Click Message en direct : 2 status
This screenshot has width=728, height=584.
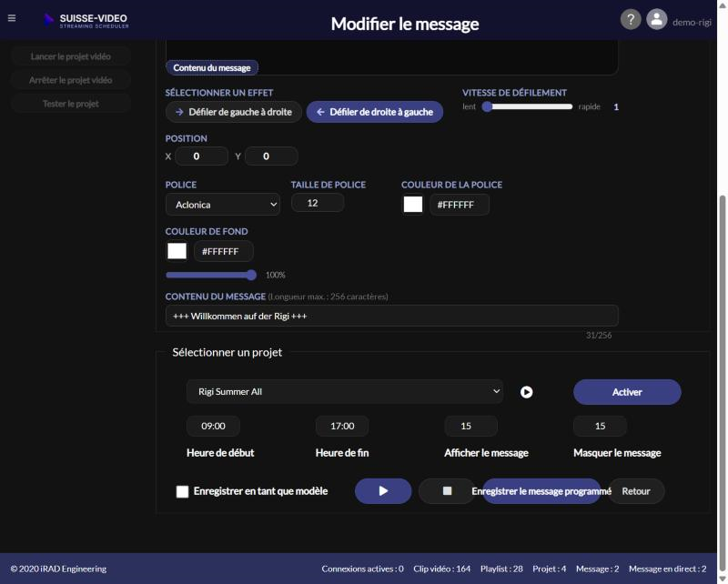[668, 569]
